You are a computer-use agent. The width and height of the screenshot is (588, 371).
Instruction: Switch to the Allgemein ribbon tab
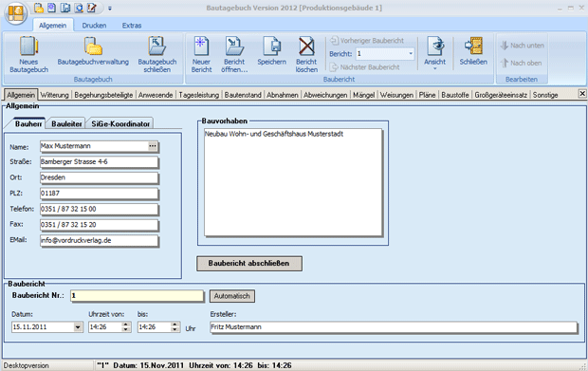[52, 25]
